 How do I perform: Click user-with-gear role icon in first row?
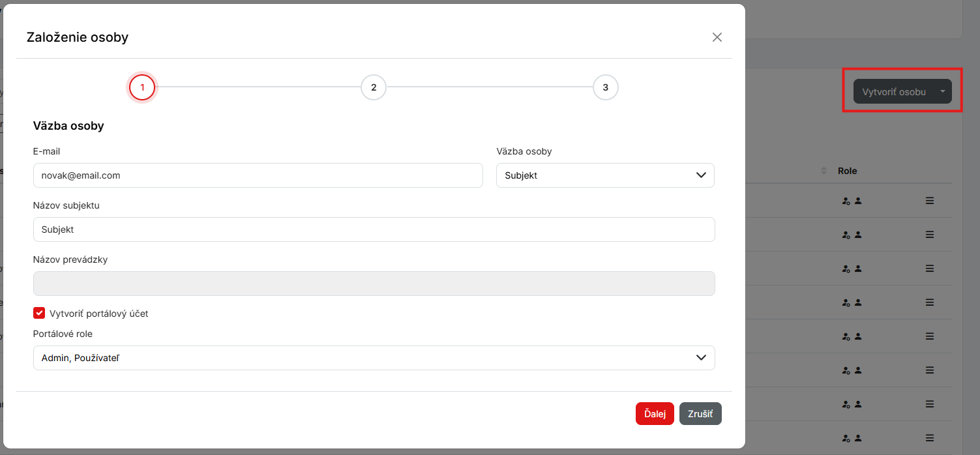click(x=846, y=201)
